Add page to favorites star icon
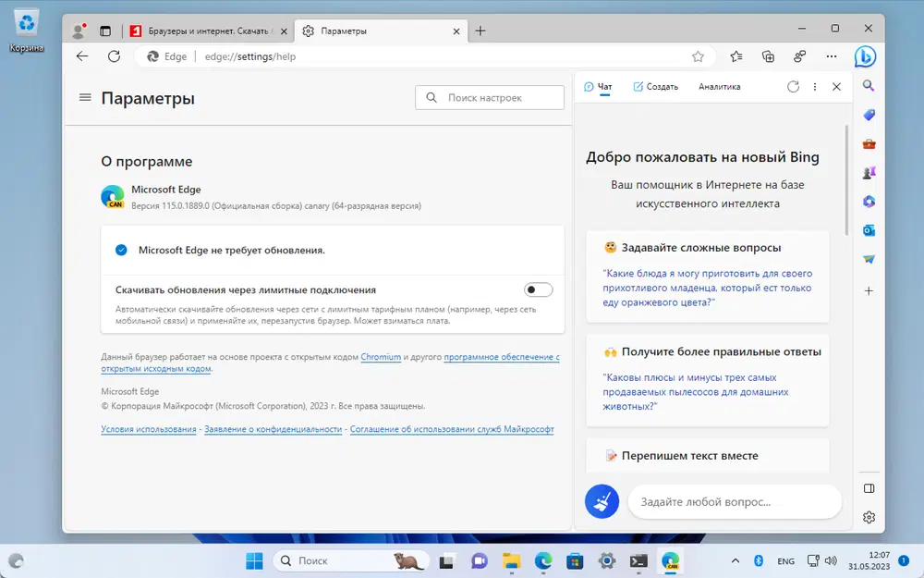The height and width of the screenshot is (578, 924). 698,56
